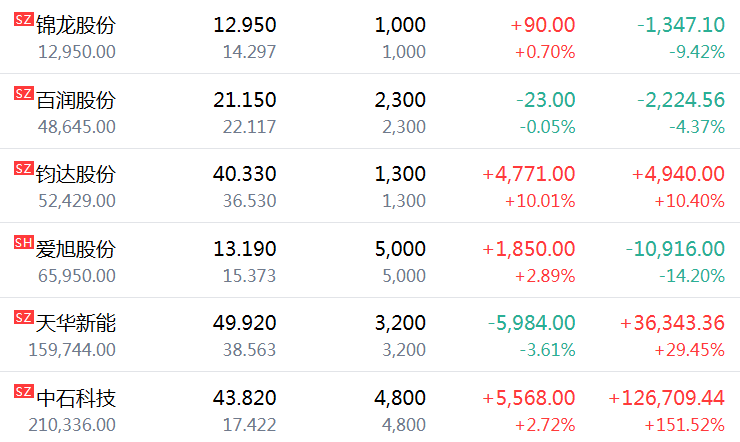This screenshot has width=740, height=442.
Task: Click the SZ badge next to 天华新能
Action: pos(23,318)
